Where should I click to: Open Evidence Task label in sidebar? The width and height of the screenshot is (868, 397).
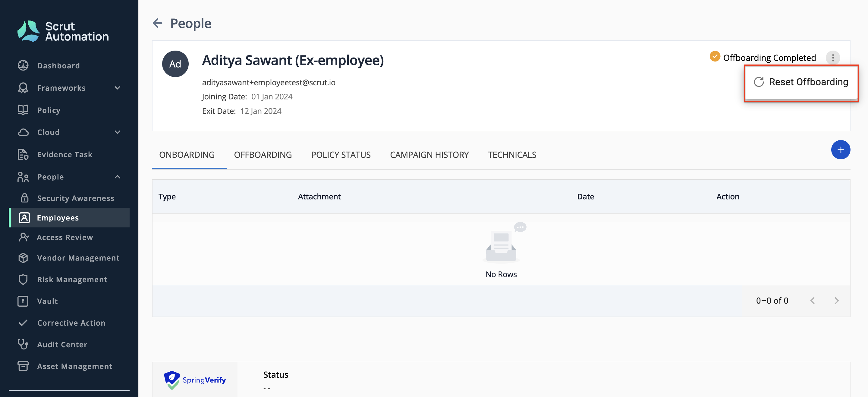tap(65, 154)
